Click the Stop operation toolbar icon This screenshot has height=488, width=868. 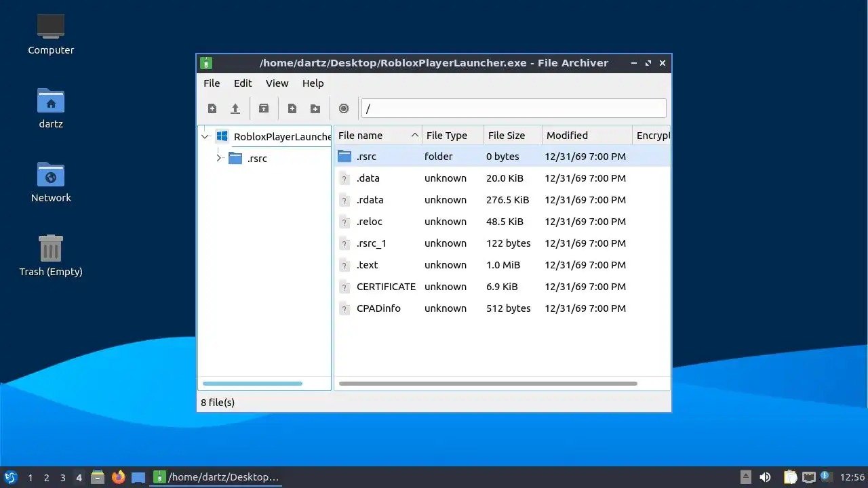344,108
